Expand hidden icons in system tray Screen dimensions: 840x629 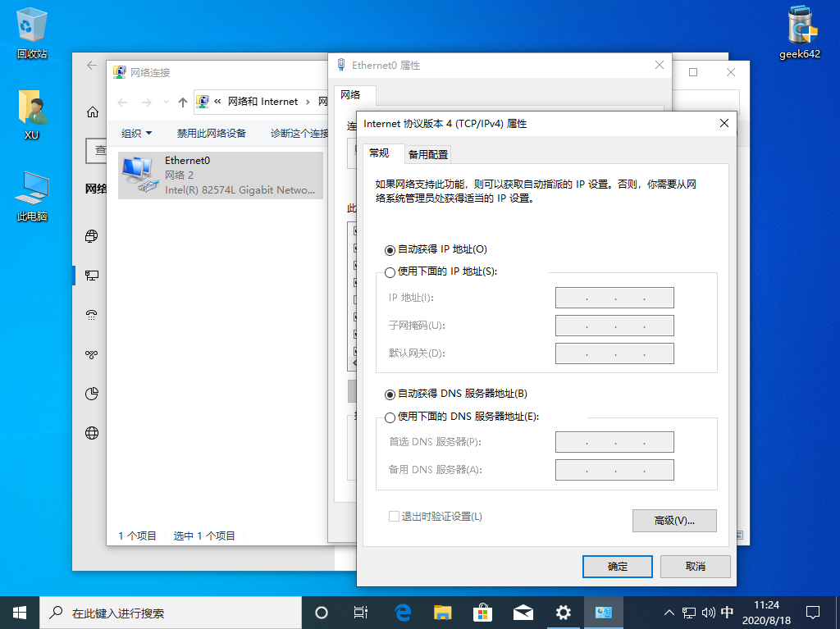(669, 612)
